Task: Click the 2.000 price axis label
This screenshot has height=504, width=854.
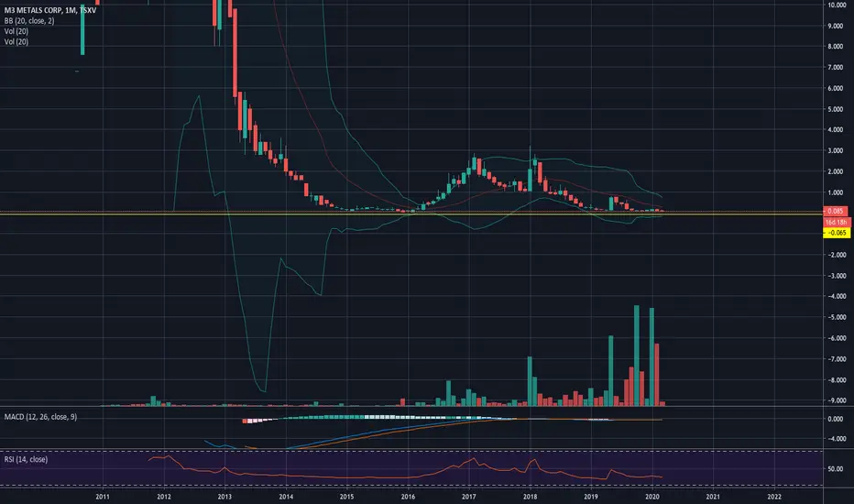Action: (836, 171)
